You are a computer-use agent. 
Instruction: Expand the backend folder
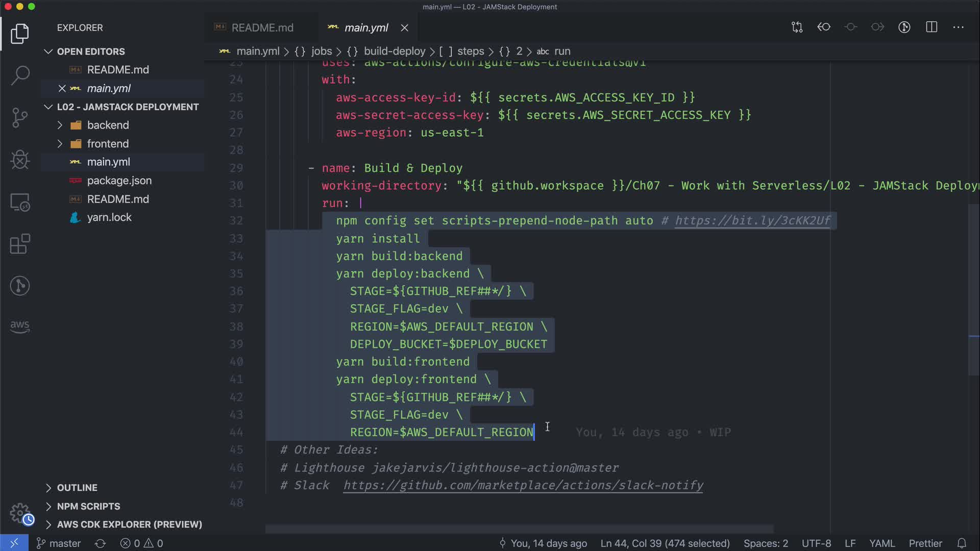click(108, 125)
